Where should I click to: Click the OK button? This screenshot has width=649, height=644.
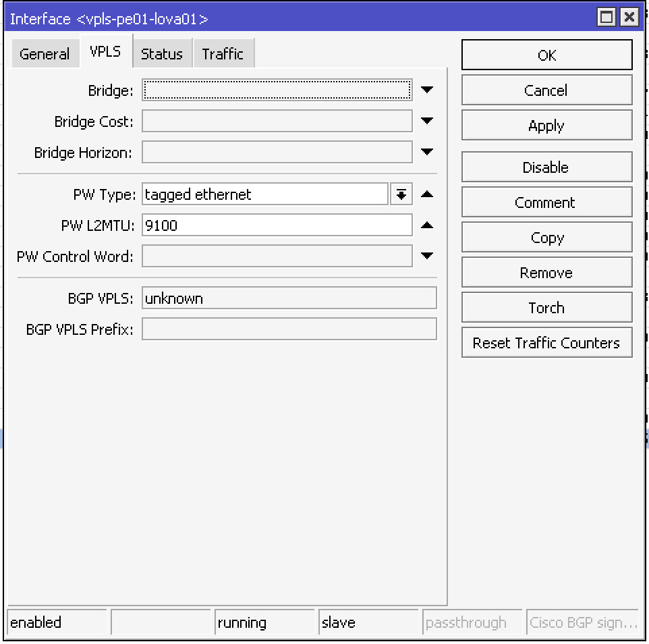[x=546, y=55]
